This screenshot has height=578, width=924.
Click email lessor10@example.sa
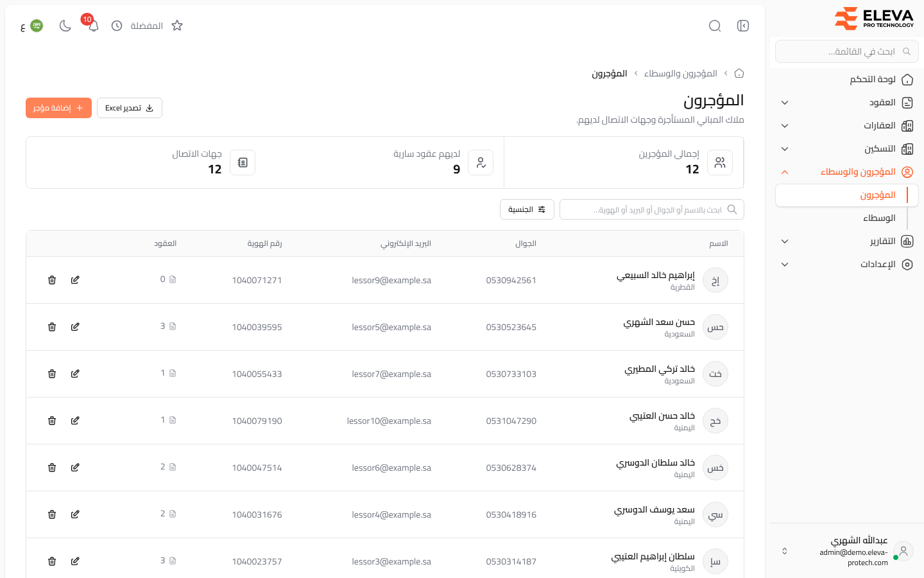coord(389,421)
